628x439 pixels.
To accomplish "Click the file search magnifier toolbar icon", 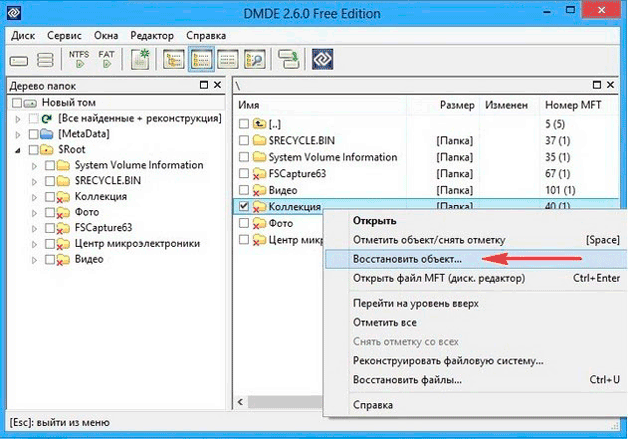I will 255,59.
